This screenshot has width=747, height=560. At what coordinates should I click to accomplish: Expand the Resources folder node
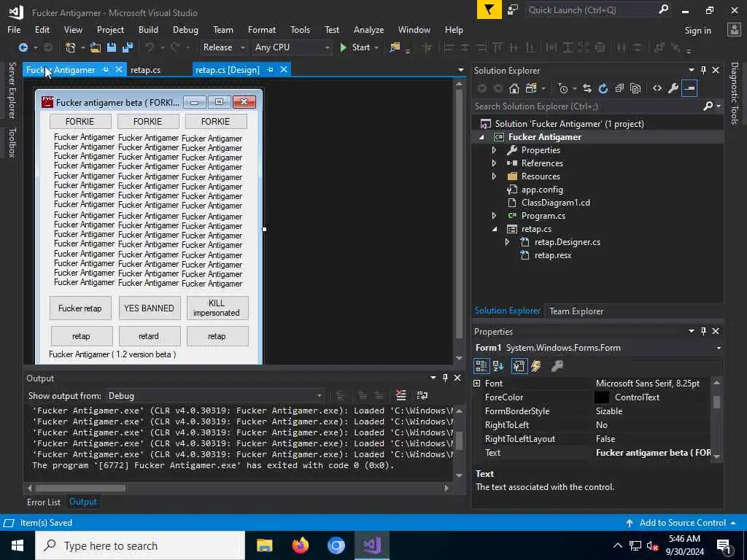[x=494, y=176]
